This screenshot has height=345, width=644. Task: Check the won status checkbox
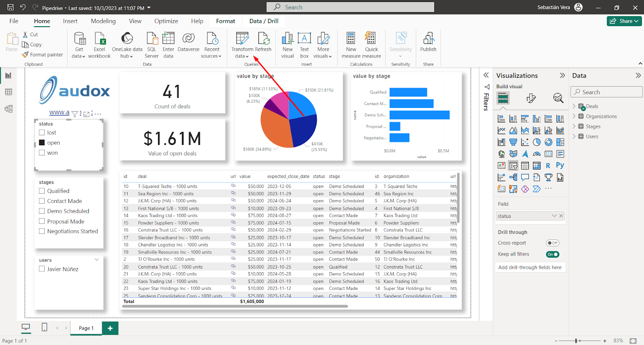coord(42,153)
